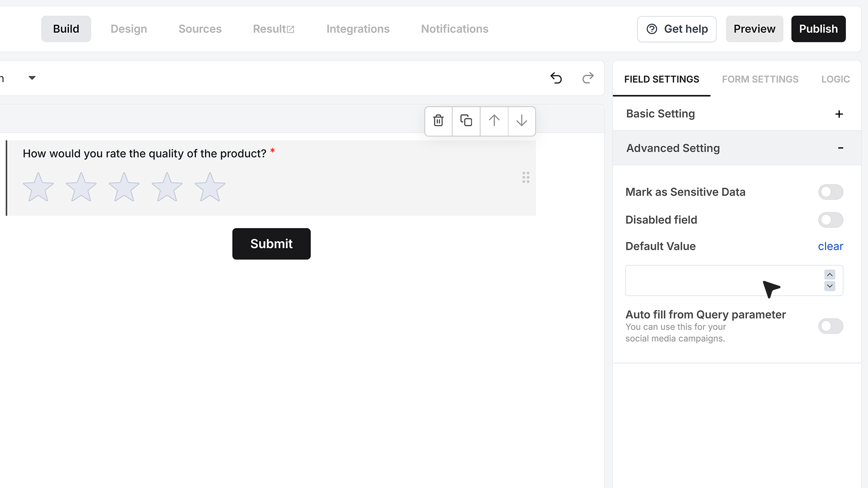
Task: Open the dropdown arrow in the top-left toolbar
Action: coord(32,78)
